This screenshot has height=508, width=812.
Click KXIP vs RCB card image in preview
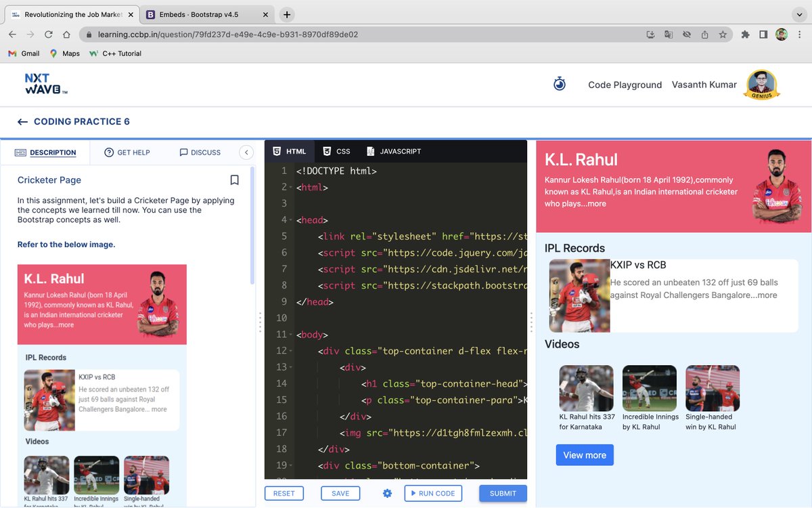click(x=580, y=295)
